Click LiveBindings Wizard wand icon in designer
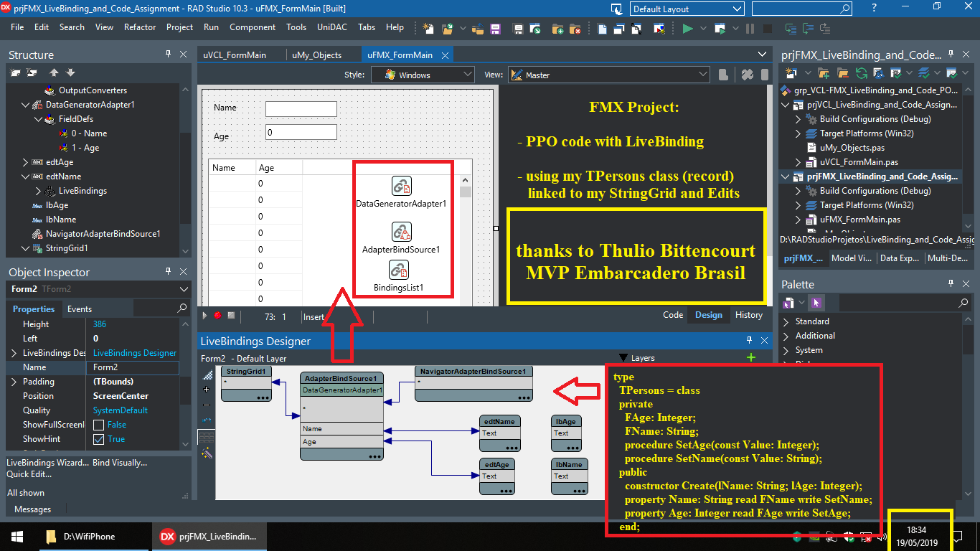The width and height of the screenshot is (980, 551). (x=207, y=453)
